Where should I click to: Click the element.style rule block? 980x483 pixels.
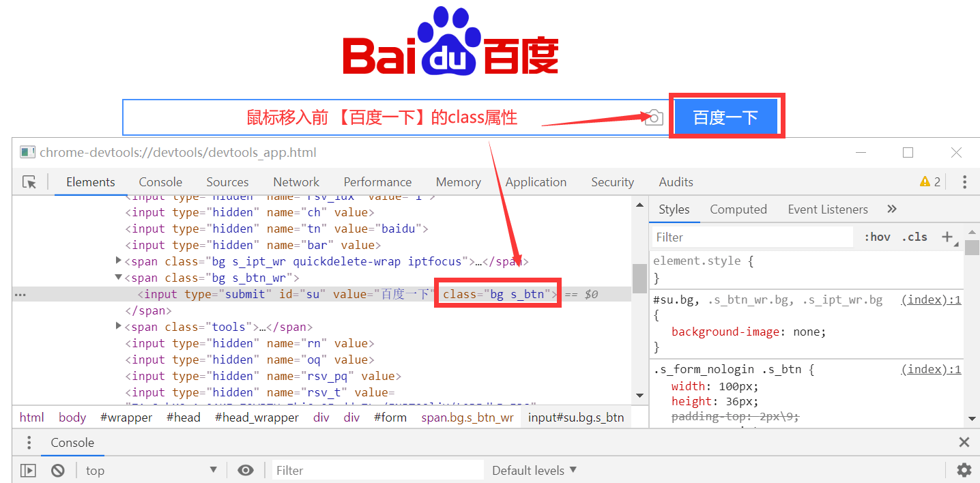[x=807, y=269]
